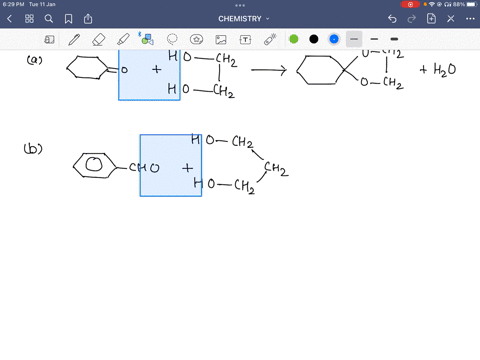Tap the red screen recording indicator

pyautogui.click(x=410, y=4)
